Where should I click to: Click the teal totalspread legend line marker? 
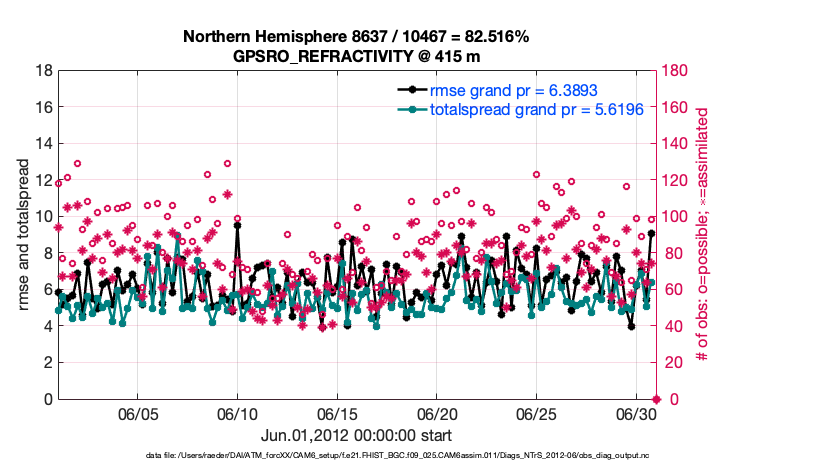pyautogui.click(x=412, y=109)
